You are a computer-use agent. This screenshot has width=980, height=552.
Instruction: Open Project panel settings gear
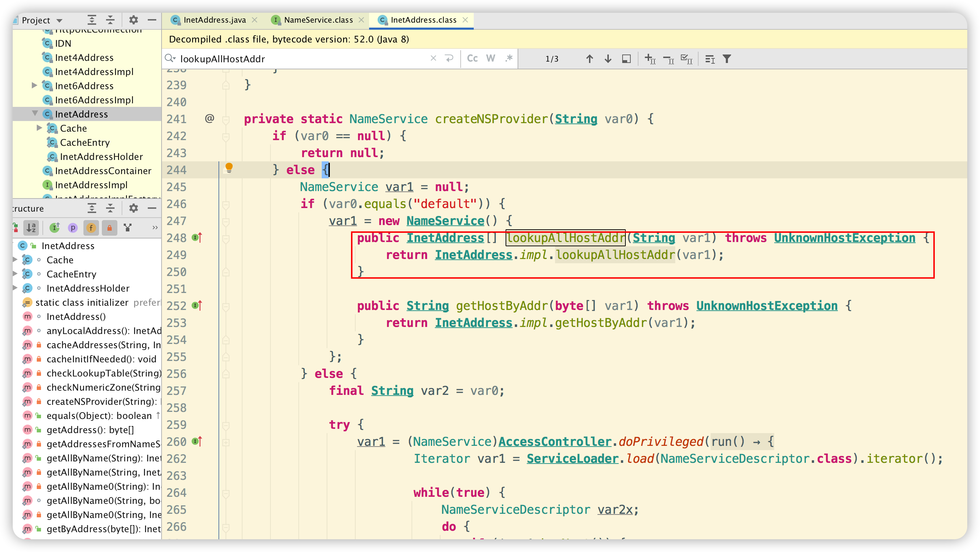(x=133, y=20)
